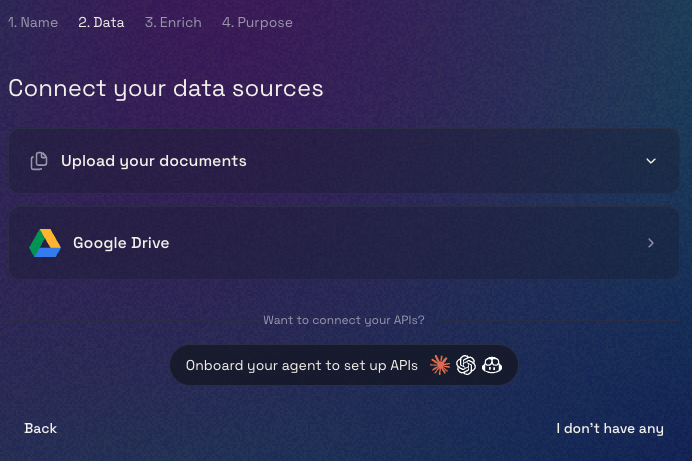Expand Upload your documents chevron
Screen dimensions: 692x461
(651, 161)
